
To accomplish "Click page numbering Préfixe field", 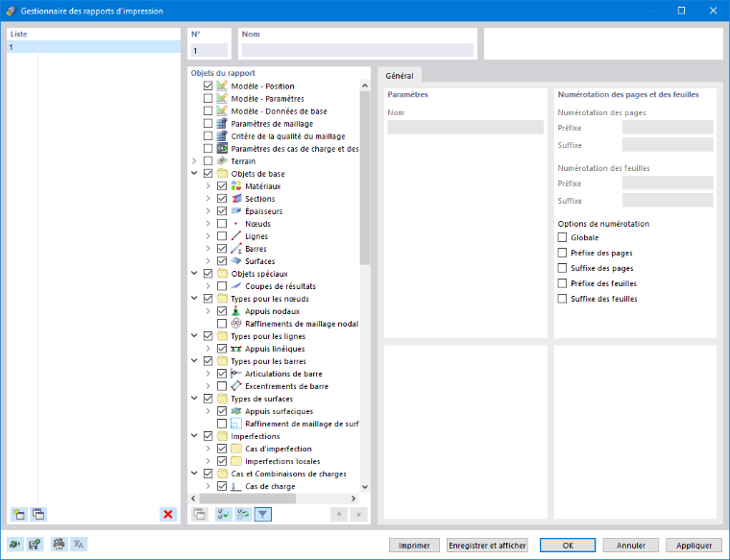I will tap(668, 128).
